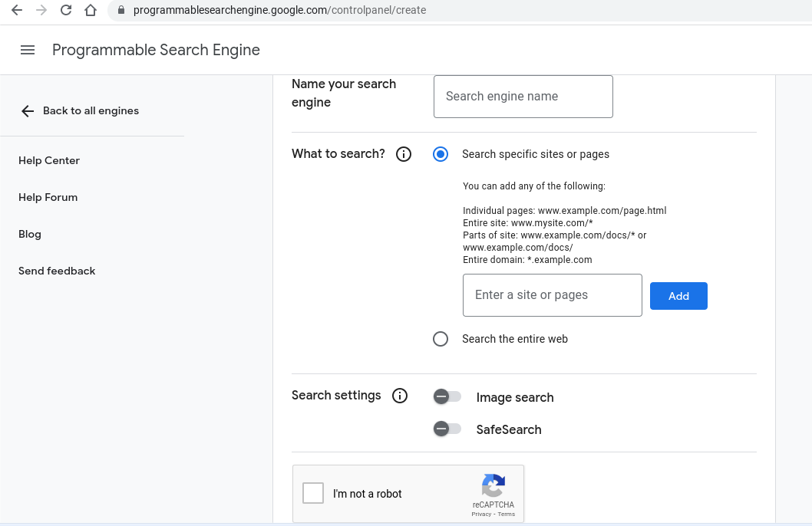Open the browser home page icon
This screenshot has width=812, height=526.
(x=91, y=10)
